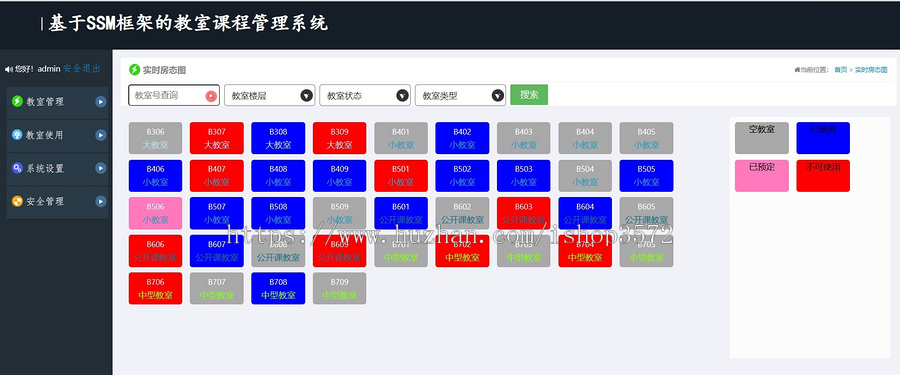Click the gray 空教室 legend swatch

click(762, 138)
